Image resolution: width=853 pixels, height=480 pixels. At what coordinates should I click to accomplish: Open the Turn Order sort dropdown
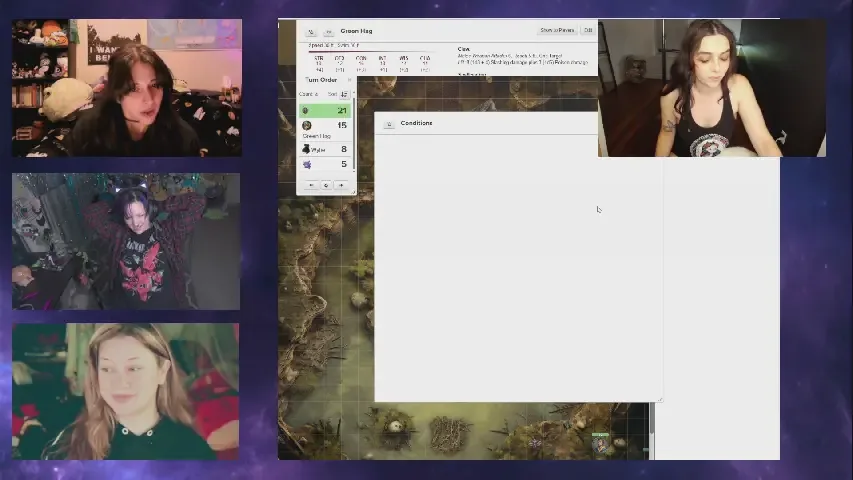[x=345, y=94]
